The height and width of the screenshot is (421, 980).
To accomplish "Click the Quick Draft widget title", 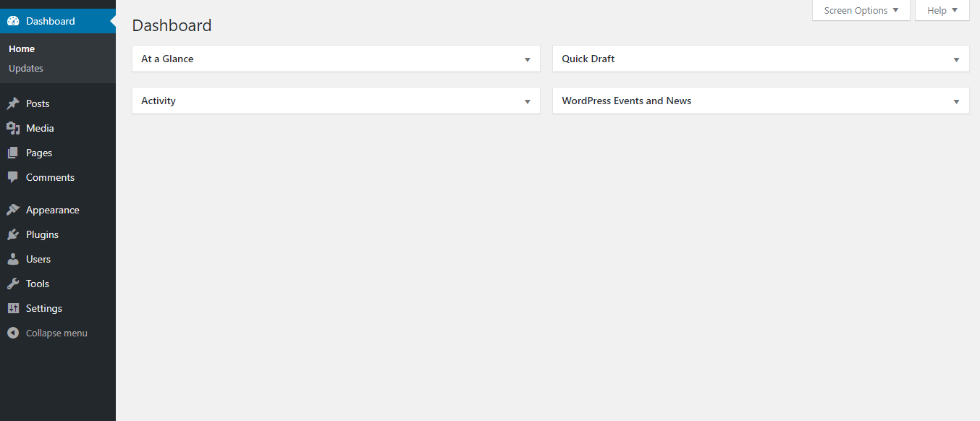I will tap(588, 59).
